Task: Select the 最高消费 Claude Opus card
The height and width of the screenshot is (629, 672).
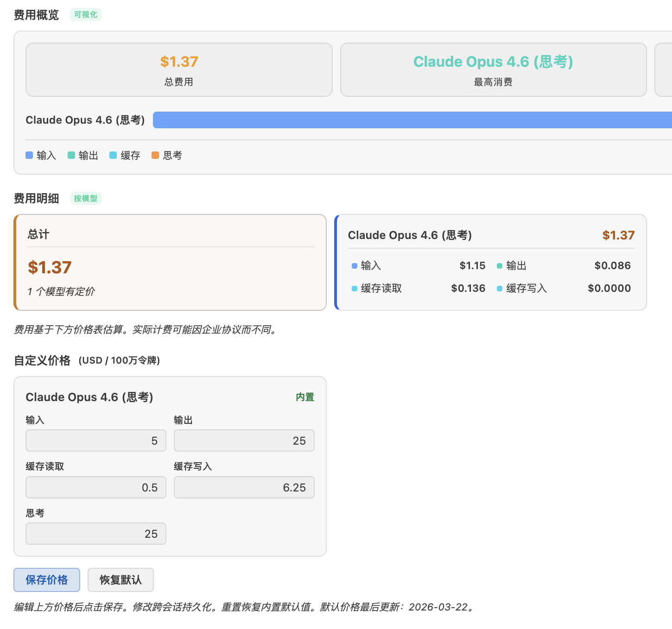Action: coord(494,70)
